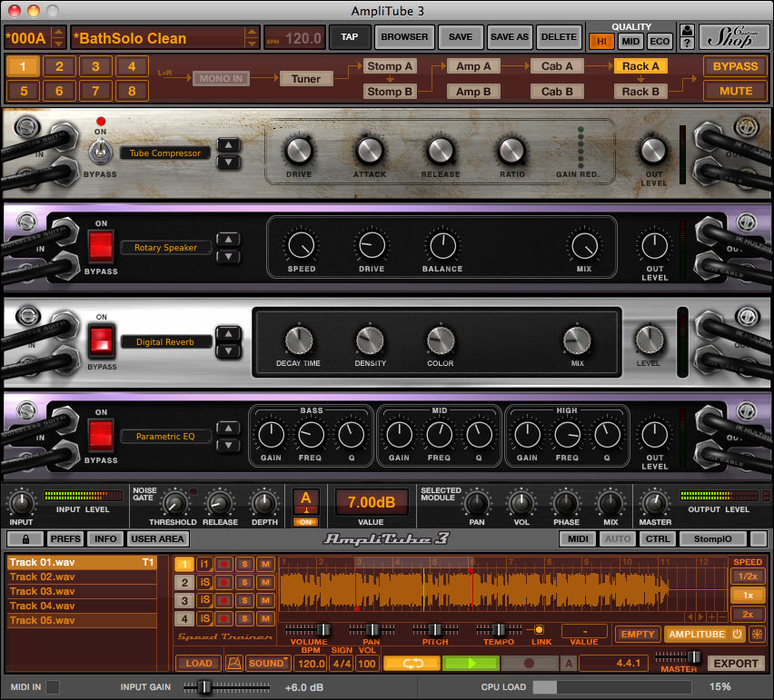774x700 pixels.
Task: Enable looped playback in the Speed Trainer
Action: pyautogui.click(x=411, y=664)
